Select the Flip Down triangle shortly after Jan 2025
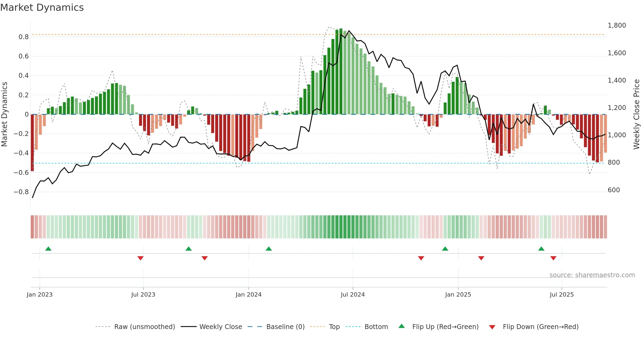The width and height of the screenshot is (644, 362). pos(481,258)
